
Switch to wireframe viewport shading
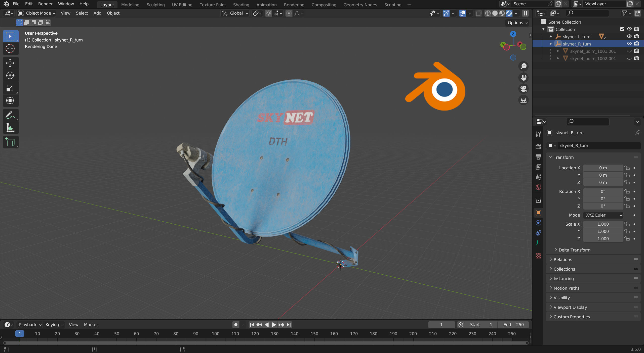click(x=488, y=13)
